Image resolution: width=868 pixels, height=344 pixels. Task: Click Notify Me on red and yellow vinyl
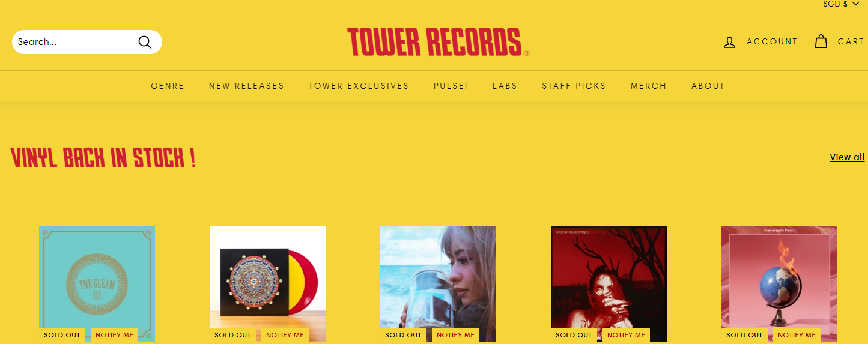pyautogui.click(x=285, y=335)
